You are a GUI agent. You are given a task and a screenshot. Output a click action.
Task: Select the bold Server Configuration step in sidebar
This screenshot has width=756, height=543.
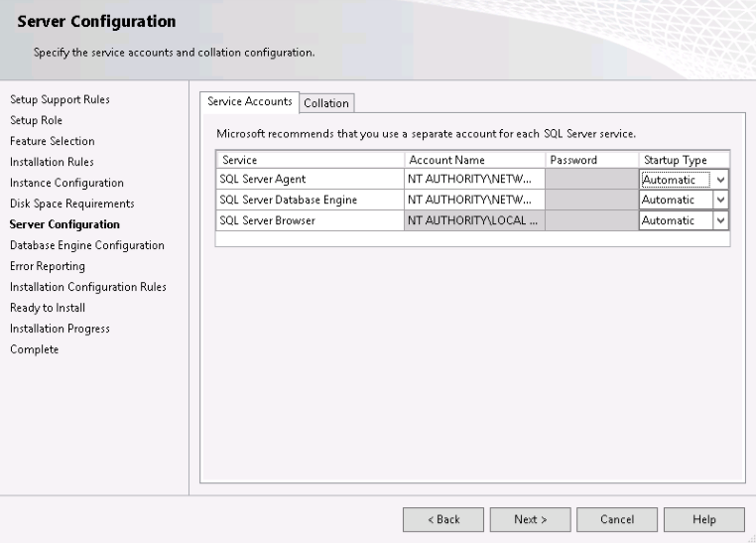click(x=64, y=224)
